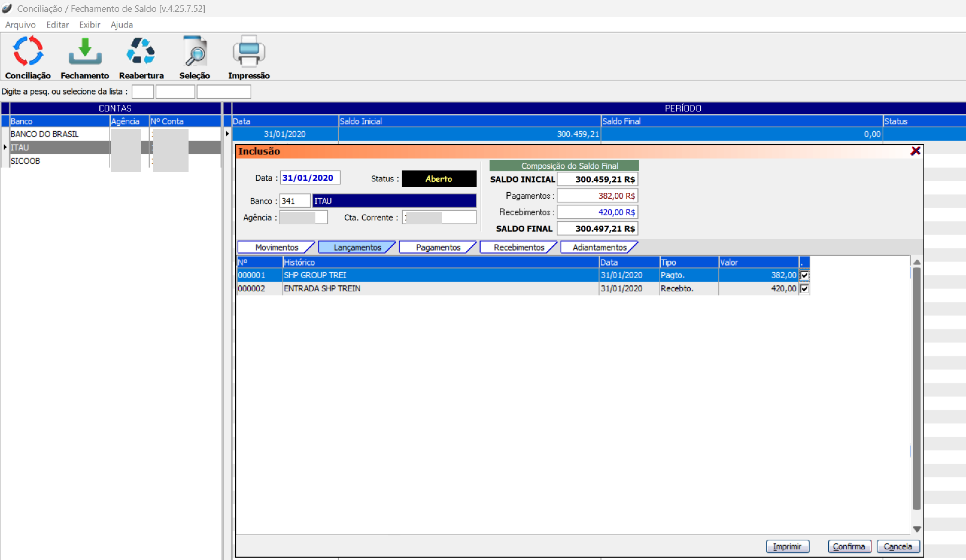
Task: Select the ITAU account row
Action: (x=57, y=147)
